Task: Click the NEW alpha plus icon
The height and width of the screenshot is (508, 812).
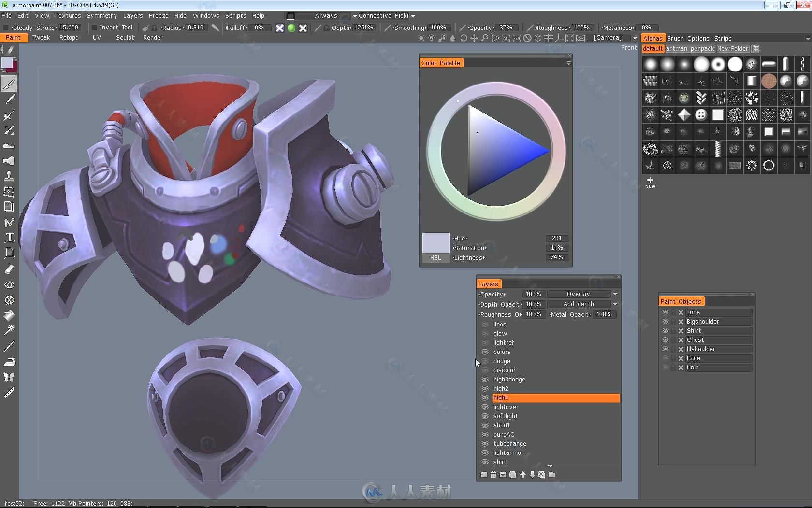Action: tap(650, 182)
